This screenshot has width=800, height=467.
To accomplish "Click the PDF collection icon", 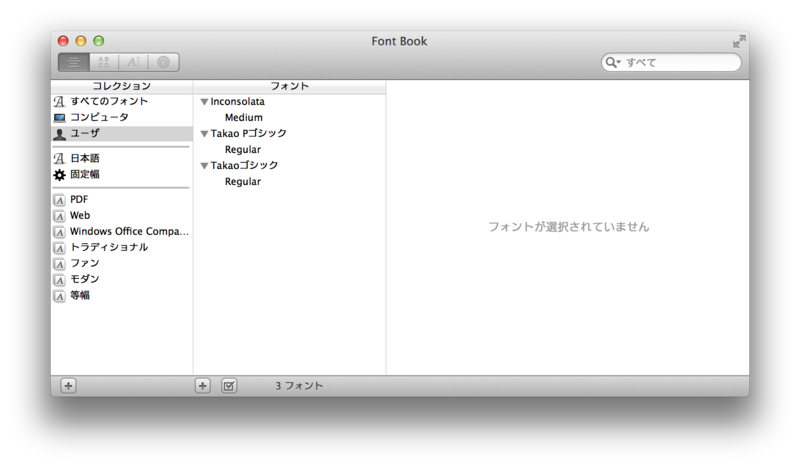I will coord(60,200).
